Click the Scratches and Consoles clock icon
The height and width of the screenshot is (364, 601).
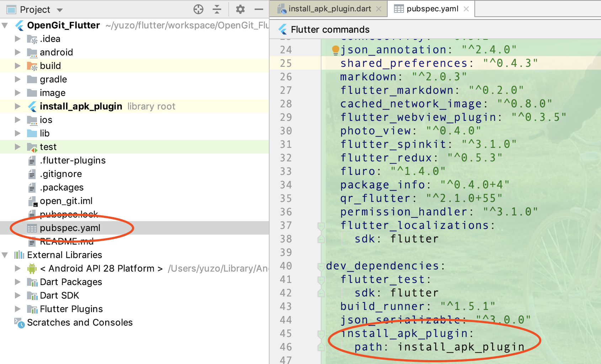(x=19, y=323)
